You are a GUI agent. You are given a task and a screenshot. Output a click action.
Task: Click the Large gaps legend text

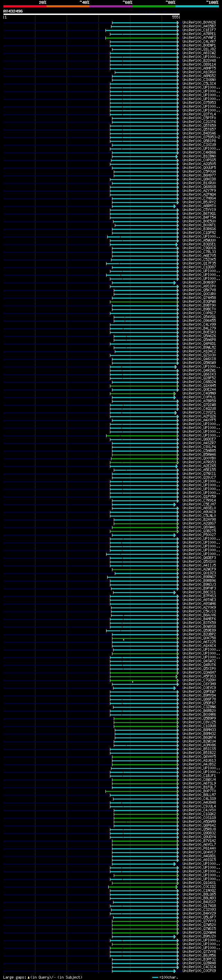coord(43,977)
